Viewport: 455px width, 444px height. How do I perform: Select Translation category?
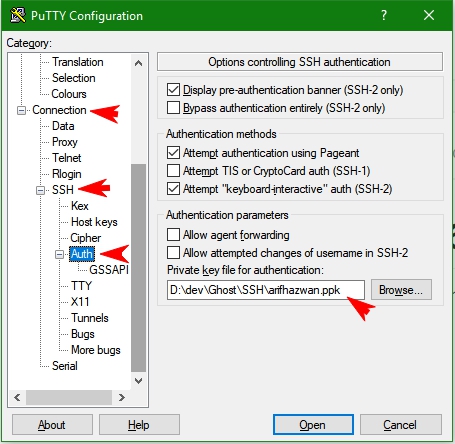click(x=78, y=62)
